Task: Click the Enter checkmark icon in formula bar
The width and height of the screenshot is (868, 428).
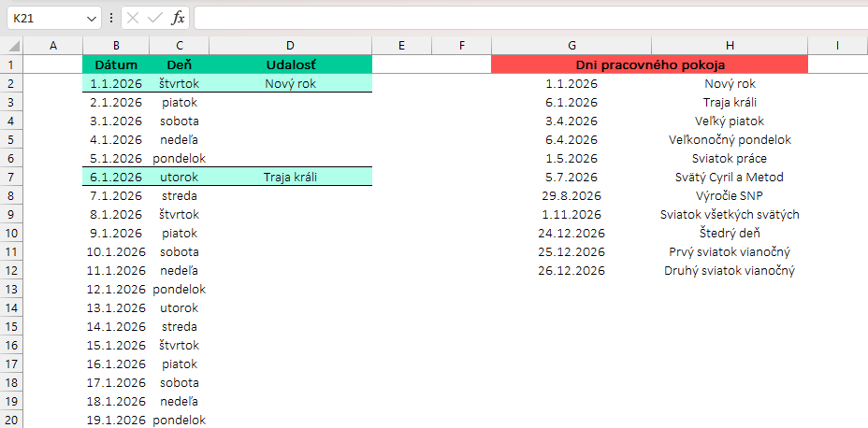Action: (155, 19)
